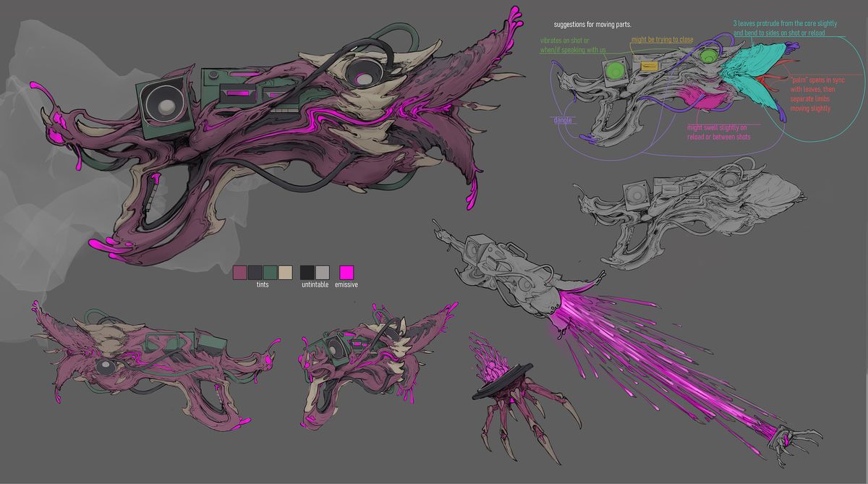This screenshot has width=868, height=484.
Task: Click the 'tints' label
Action: click(x=263, y=285)
